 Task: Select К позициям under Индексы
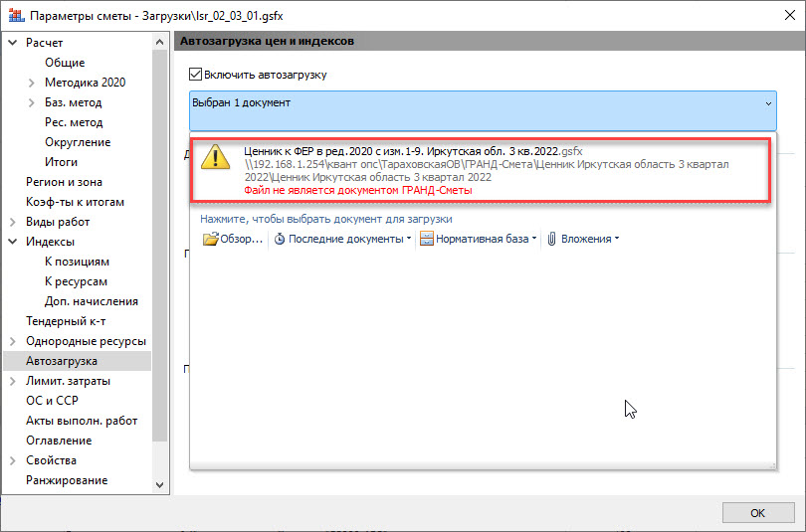(x=77, y=262)
